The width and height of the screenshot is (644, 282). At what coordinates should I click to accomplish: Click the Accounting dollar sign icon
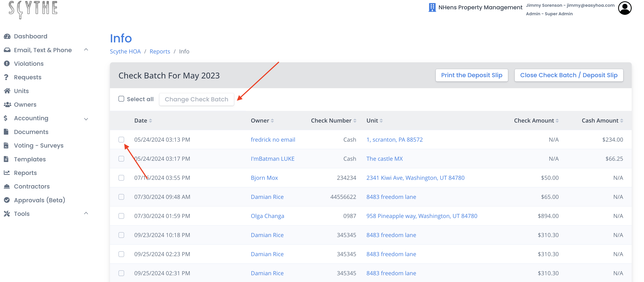click(x=6, y=118)
